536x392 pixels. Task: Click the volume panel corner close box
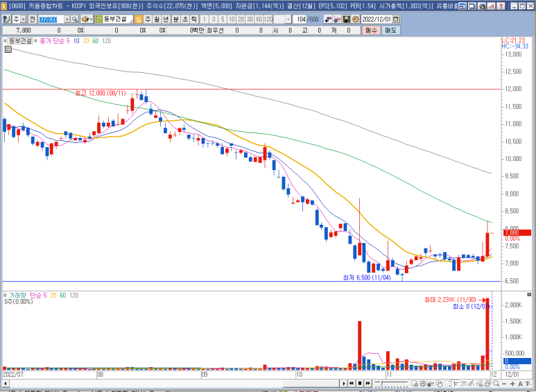pyautogui.click(x=529, y=294)
